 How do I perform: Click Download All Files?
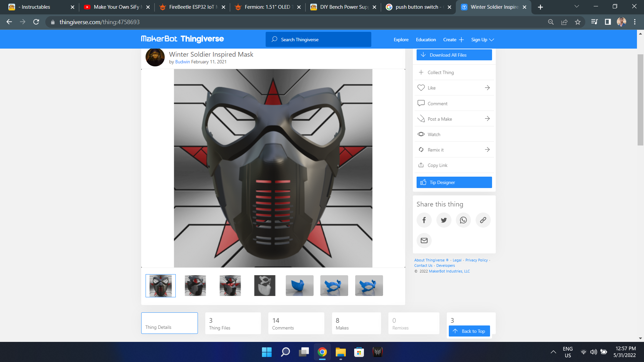click(454, 55)
